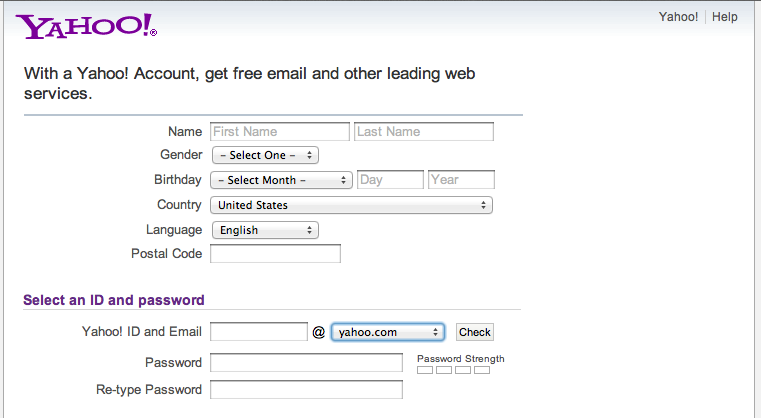The height and width of the screenshot is (418, 761).
Task: Focus the Postal Code field
Action: (x=275, y=254)
